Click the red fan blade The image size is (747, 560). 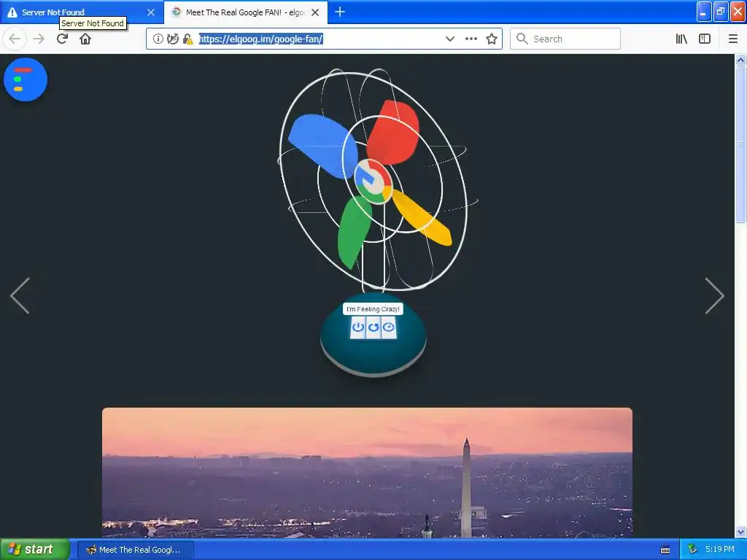tap(393, 133)
